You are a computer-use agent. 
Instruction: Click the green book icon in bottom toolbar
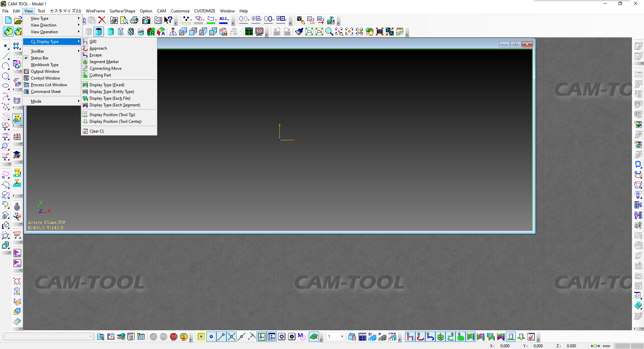click(x=314, y=337)
